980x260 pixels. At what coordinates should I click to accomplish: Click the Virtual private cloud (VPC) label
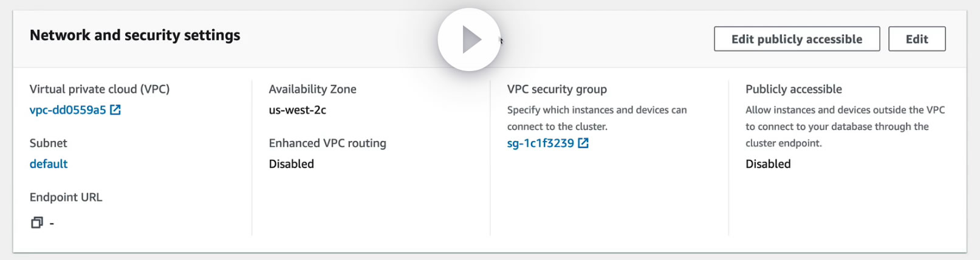click(100, 89)
